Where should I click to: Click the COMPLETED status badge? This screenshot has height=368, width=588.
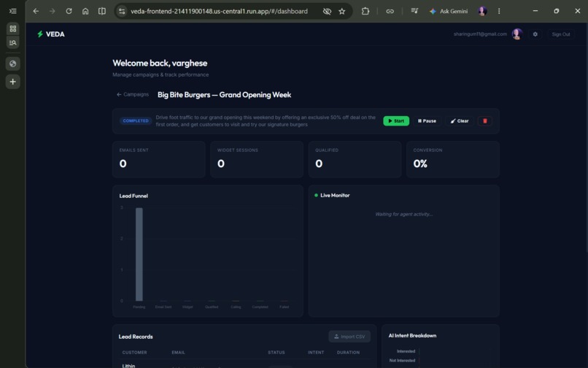[136, 121]
